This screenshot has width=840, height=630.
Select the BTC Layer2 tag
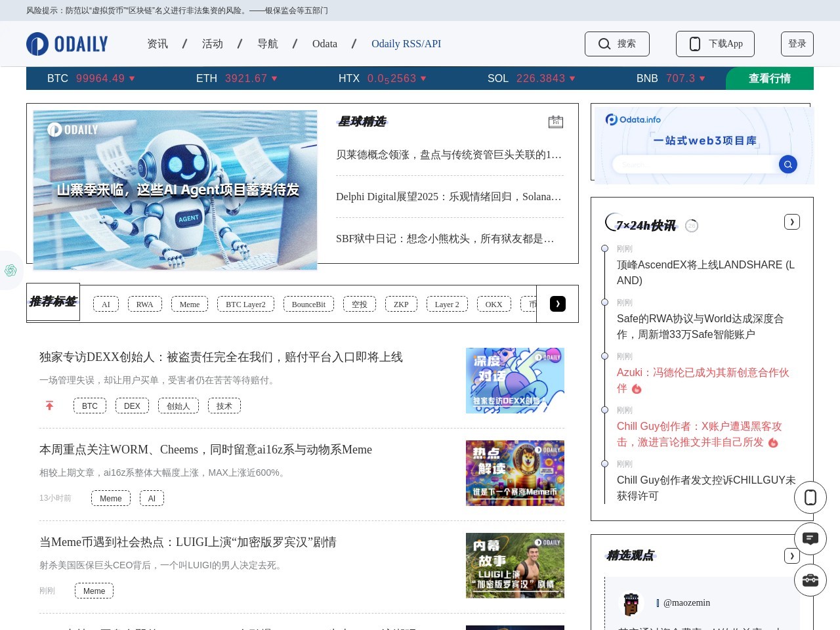(x=245, y=304)
